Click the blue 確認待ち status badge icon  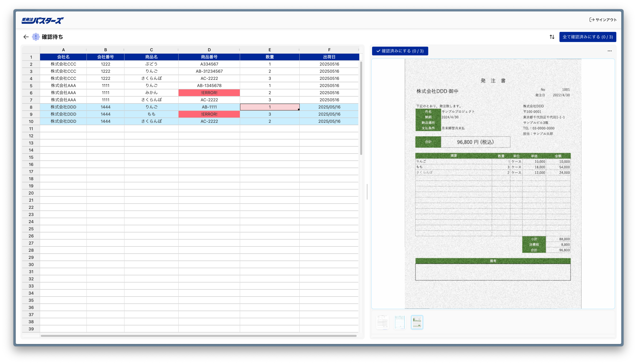(36, 37)
